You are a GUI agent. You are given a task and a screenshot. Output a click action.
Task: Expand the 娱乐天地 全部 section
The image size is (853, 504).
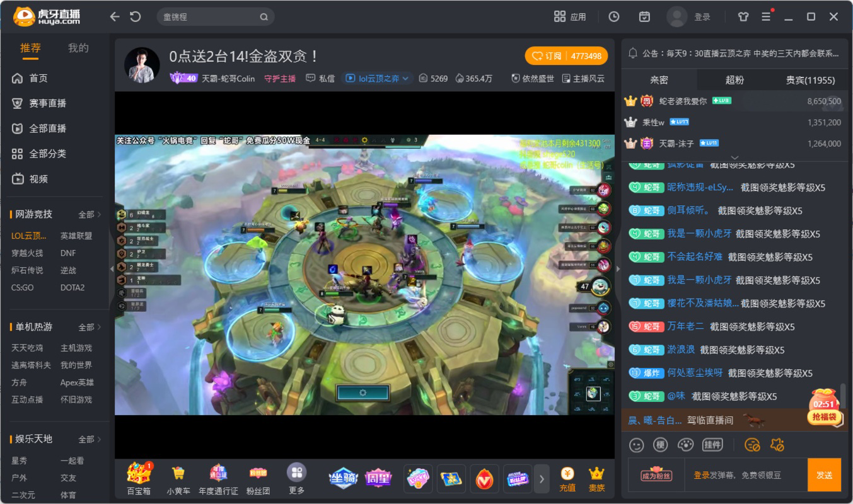coord(90,439)
